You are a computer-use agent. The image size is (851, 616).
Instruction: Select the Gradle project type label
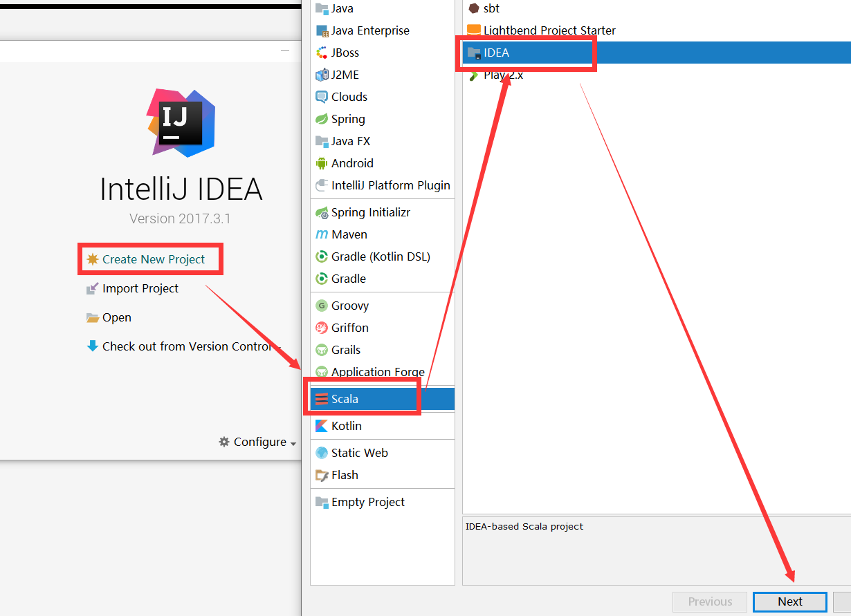pyautogui.click(x=349, y=279)
